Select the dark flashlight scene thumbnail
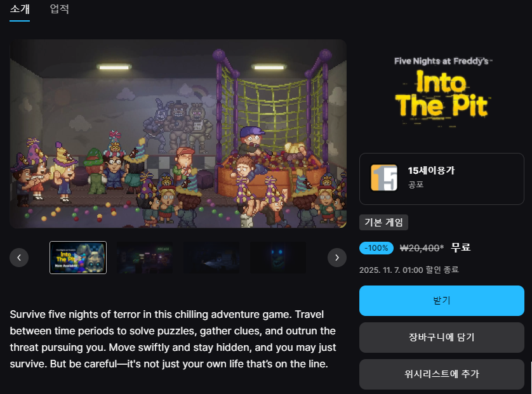Viewport: 532px width, 394px height. tap(211, 258)
